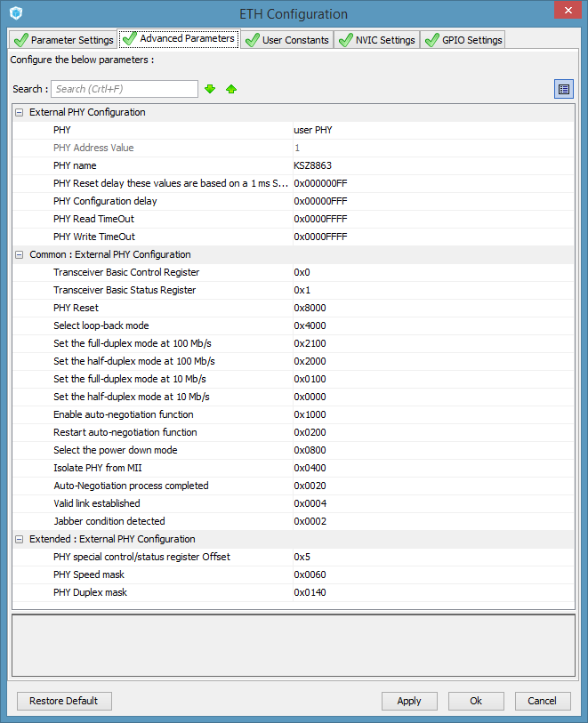
Task: Click Transceiver Basic Status Register value 0x1
Action: (302, 290)
